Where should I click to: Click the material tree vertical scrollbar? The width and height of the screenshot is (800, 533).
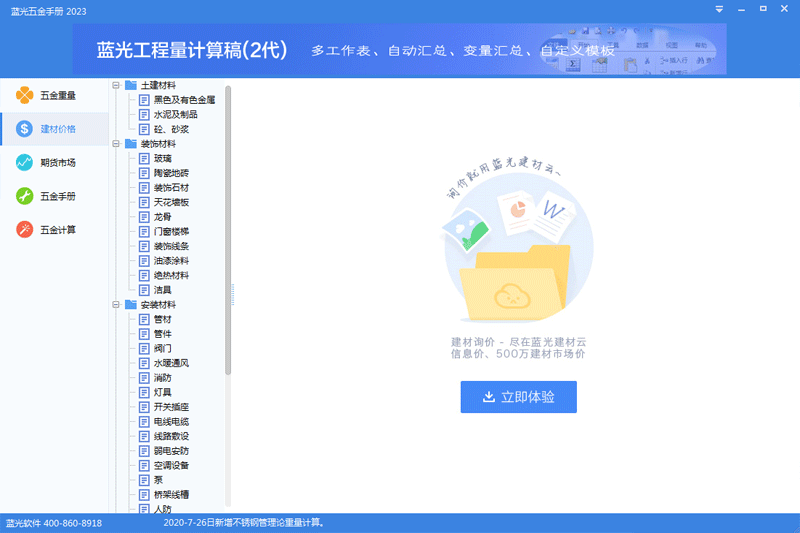(228, 230)
